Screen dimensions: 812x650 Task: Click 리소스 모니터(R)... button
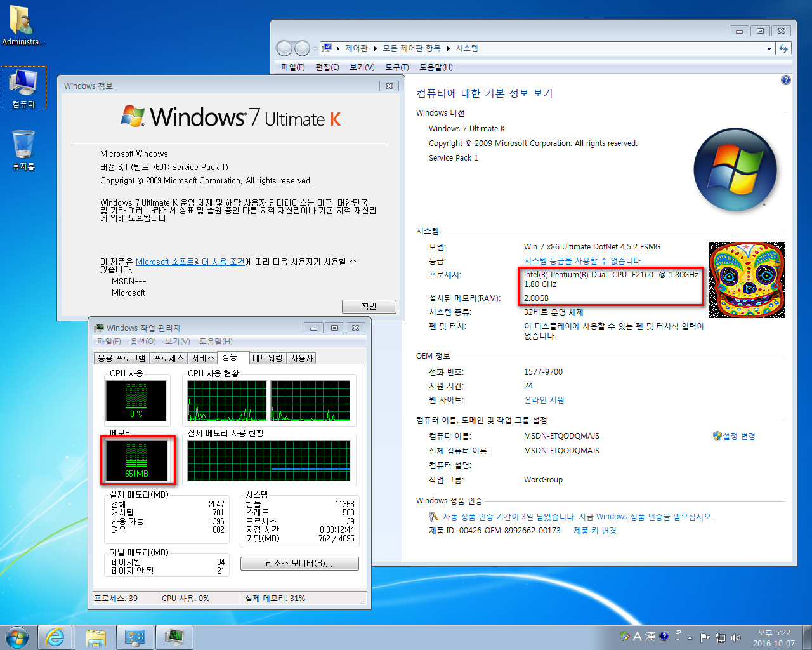(x=299, y=564)
